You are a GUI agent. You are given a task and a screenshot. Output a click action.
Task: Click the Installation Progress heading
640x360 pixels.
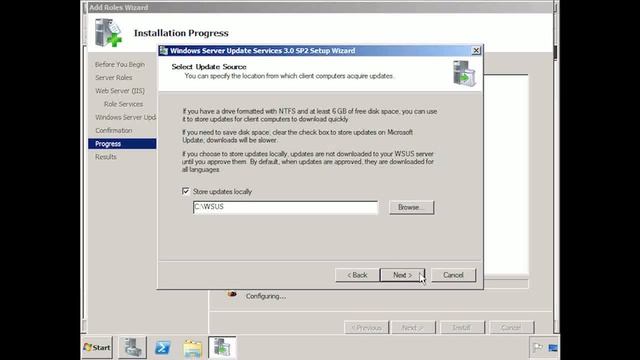coord(181,33)
